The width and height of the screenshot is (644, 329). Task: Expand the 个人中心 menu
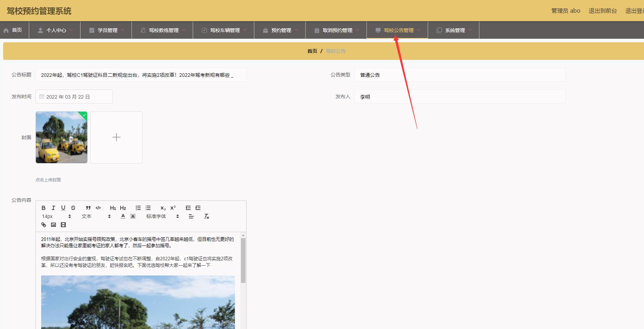(x=55, y=30)
